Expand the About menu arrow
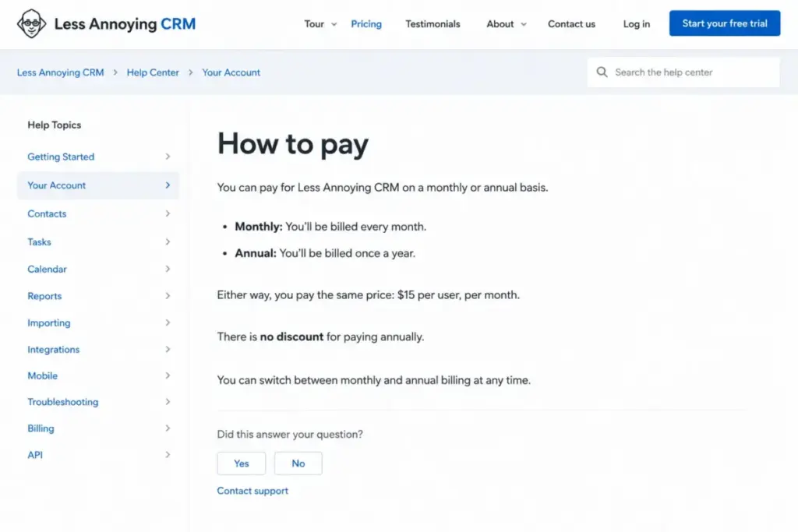798x532 pixels. point(523,24)
